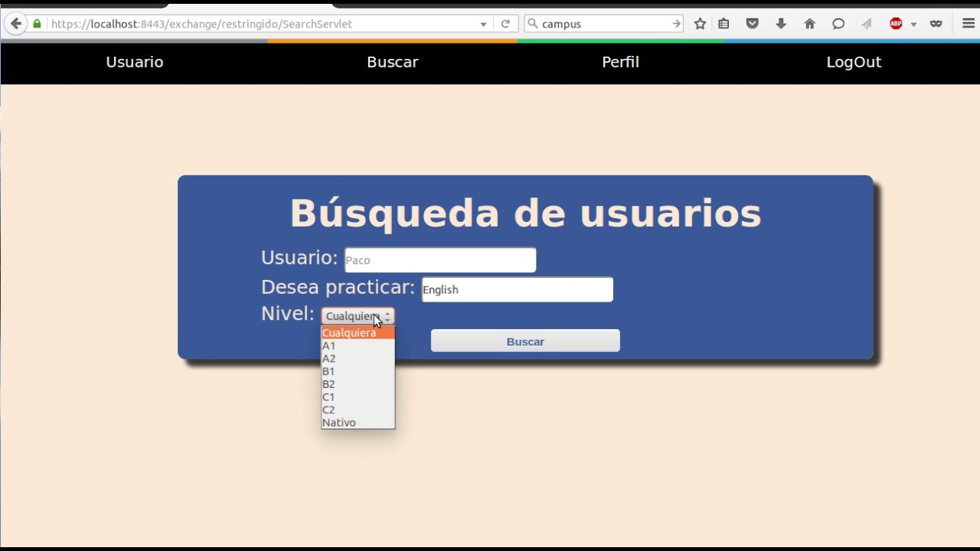
Task: Select C2 level option
Action: pyautogui.click(x=358, y=409)
